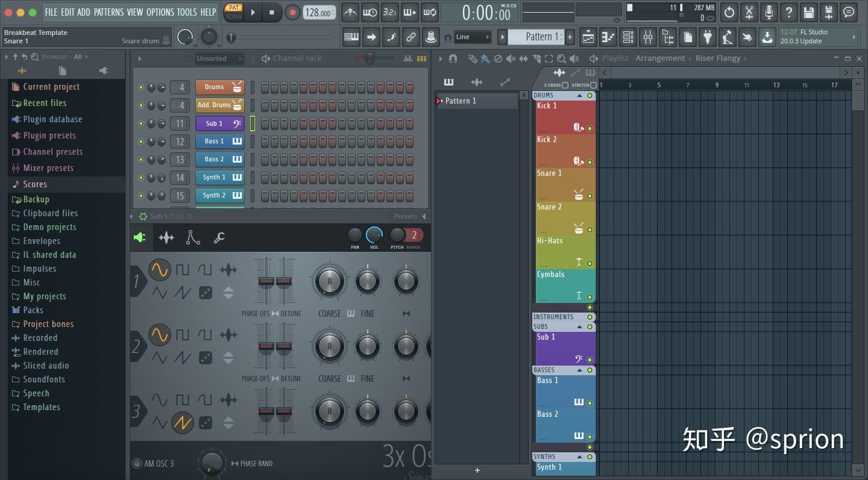The height and width of the screenshot is (480, 868).
Task: Click the undo history icon
Action: pyautogui.click(x=729, y=12)
